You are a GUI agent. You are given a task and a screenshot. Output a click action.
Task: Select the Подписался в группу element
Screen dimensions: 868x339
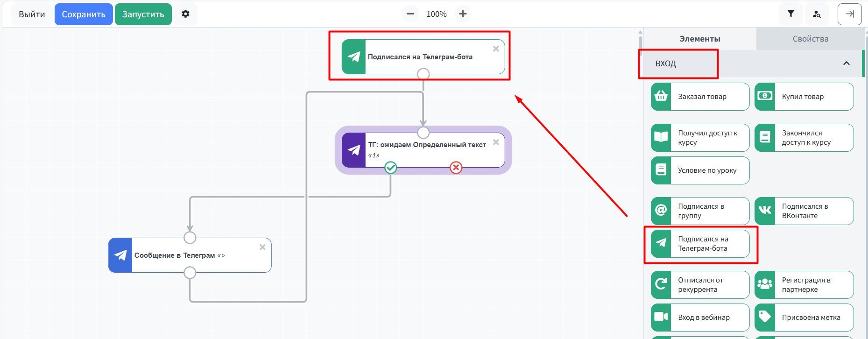700,211
